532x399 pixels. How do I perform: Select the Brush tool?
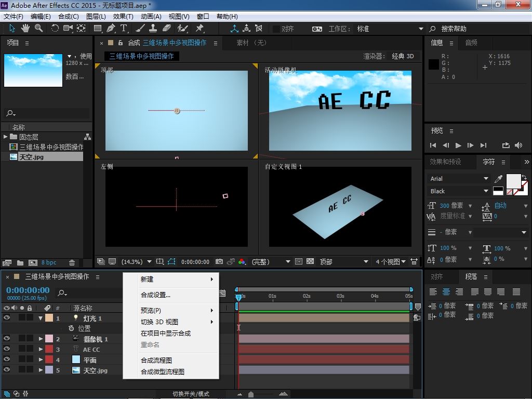coord(140,29)
